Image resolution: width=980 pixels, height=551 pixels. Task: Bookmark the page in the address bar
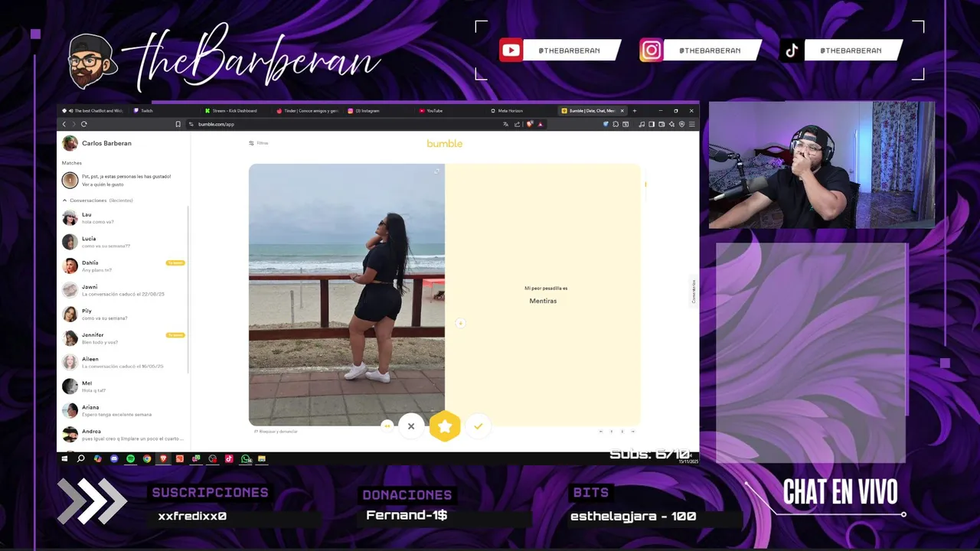(x=178, y=124)
